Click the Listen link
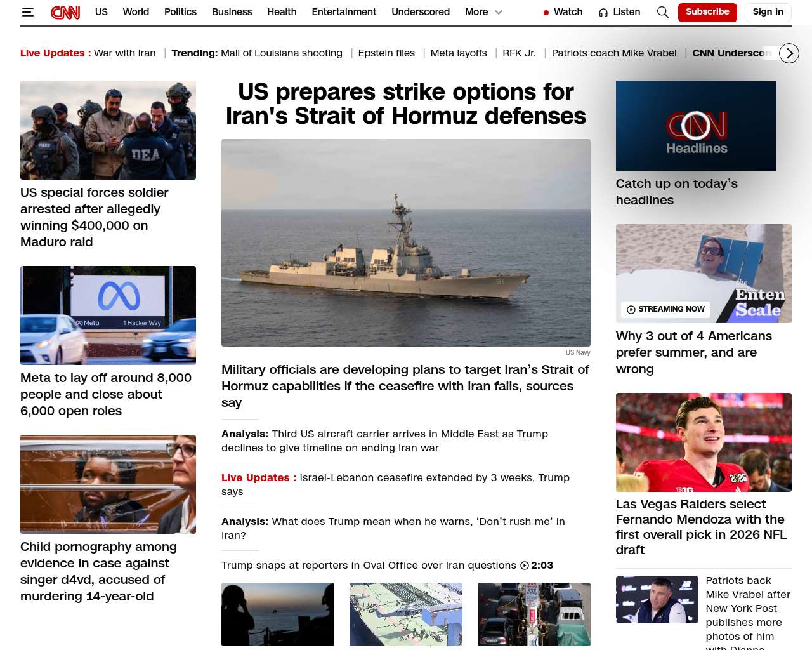 [626, 12]
